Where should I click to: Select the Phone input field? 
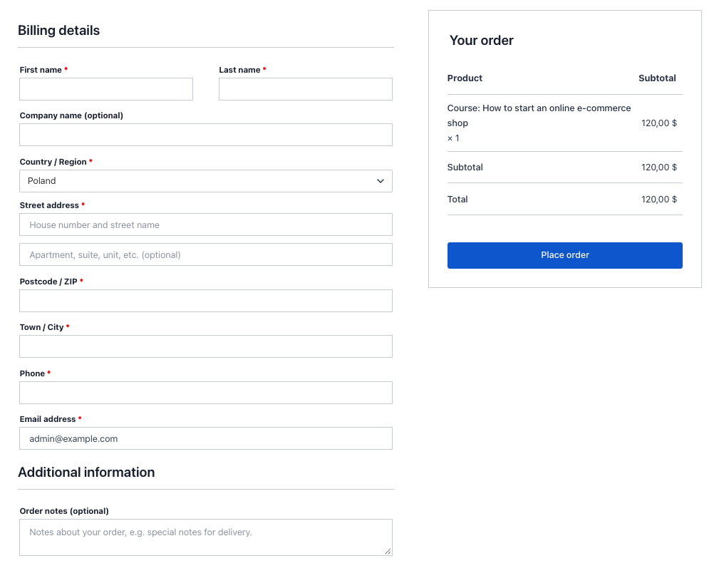point(206,393)
